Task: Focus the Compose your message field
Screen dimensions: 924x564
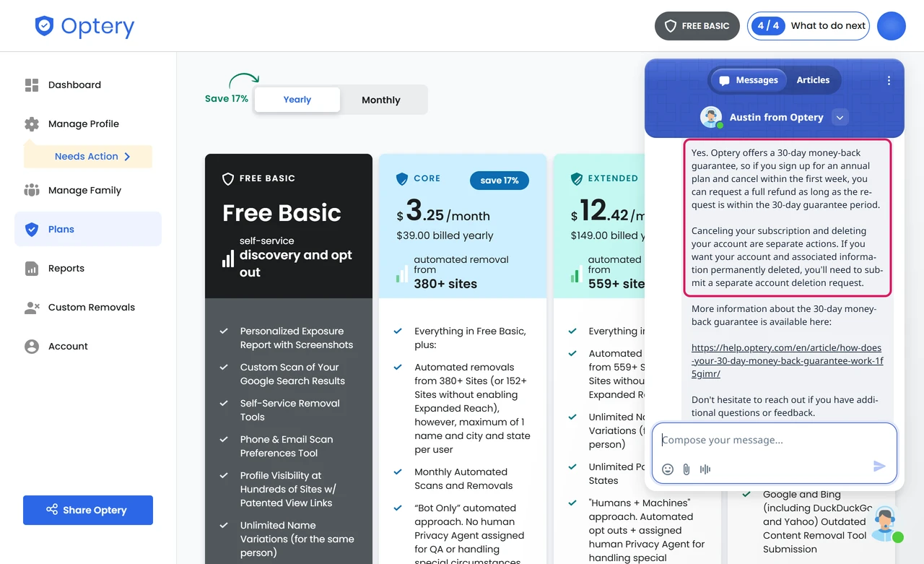Action: coord(775,441)
